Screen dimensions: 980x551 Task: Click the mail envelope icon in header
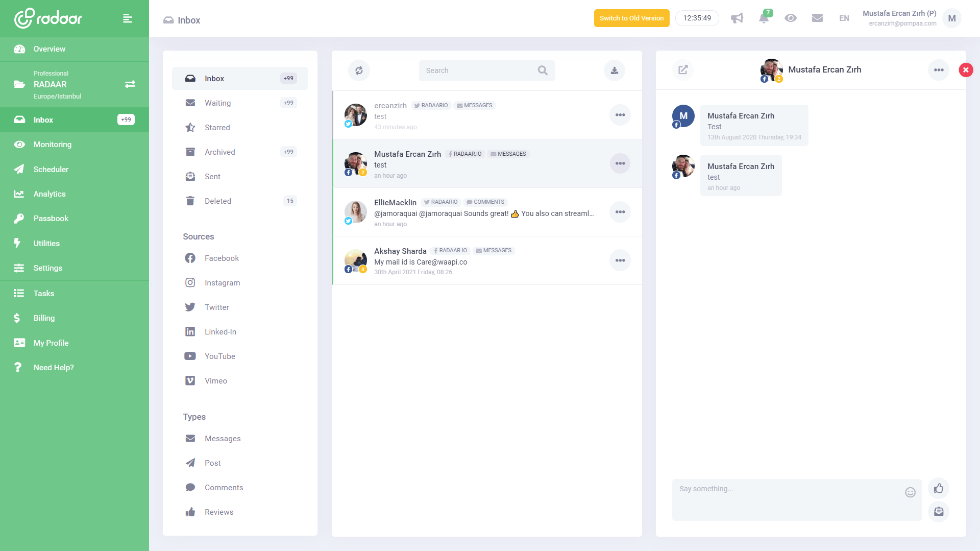coord(817,18)
